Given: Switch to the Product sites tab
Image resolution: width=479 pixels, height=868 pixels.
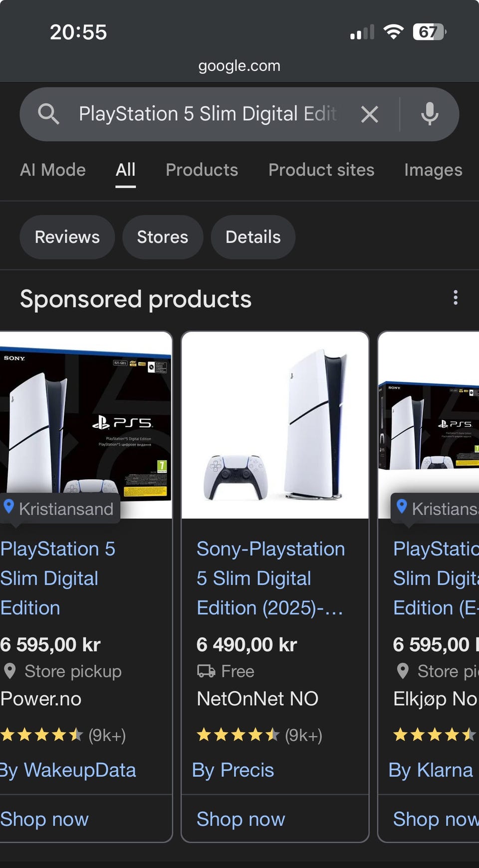Looking at the screenshot, I should click(x=321, y=170).
